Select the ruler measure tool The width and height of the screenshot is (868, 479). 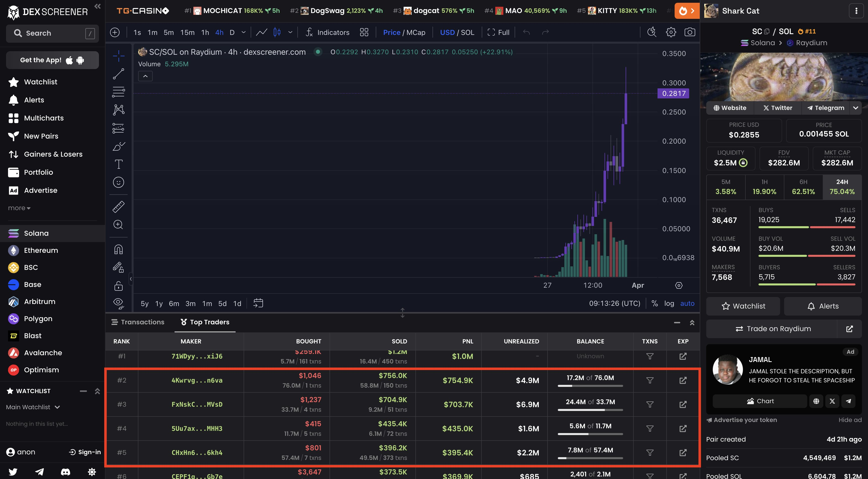tap(118, 207)
